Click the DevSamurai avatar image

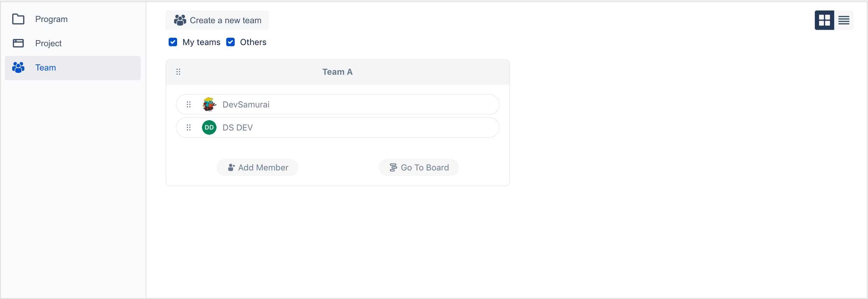(209, 104)
